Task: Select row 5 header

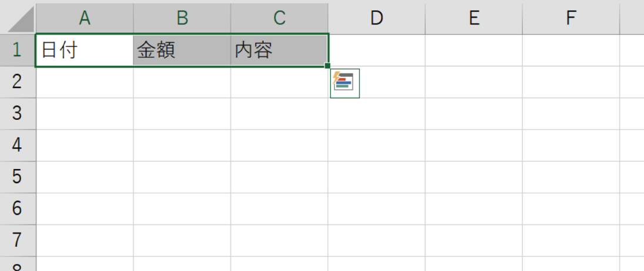Action: (x=17, y=177)
